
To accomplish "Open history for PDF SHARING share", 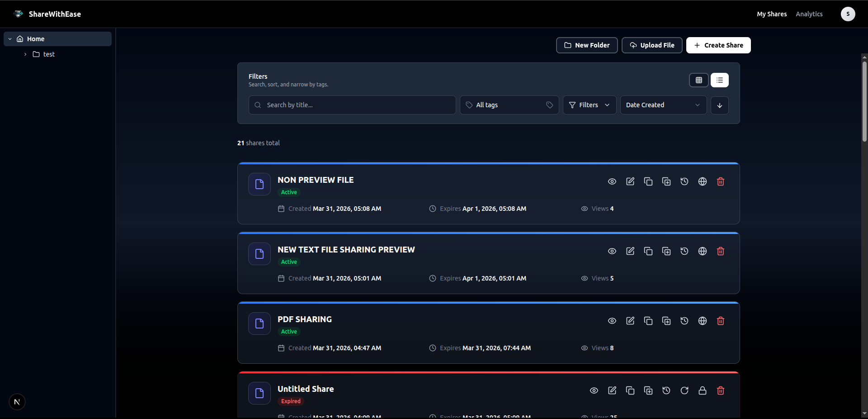I will pyautogui.click(x=684, y=321).
